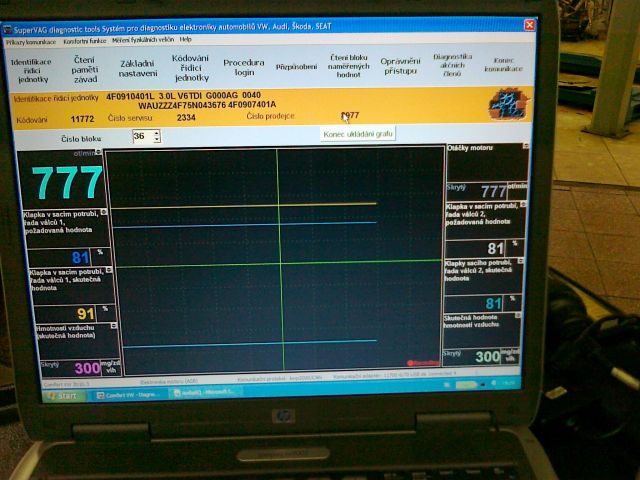This screenshot has height=480, width=640.
Task: Click the Číslo bloku number field
Action: point(141,136)
